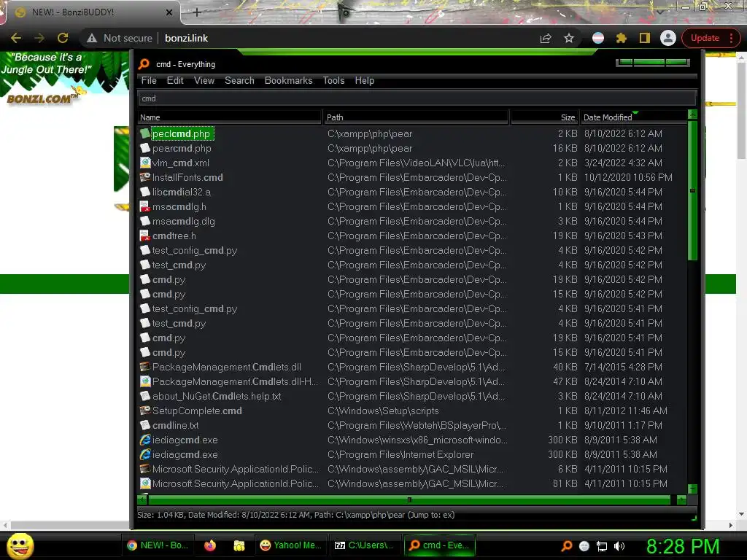The image size is (747, 560).
Task: Switch to cmd - Everything taskbar button
Action: tap(439, 545)
